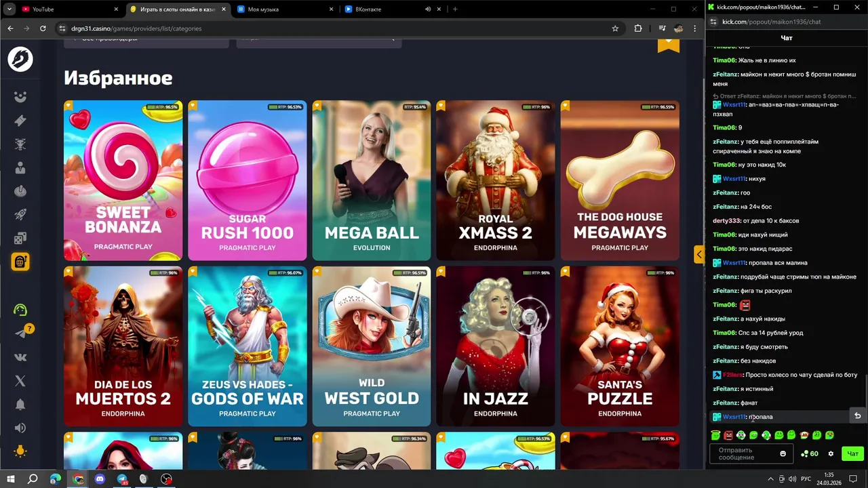Open the green support headset icon
Screen dimensions: 868x488
point(20,310)
